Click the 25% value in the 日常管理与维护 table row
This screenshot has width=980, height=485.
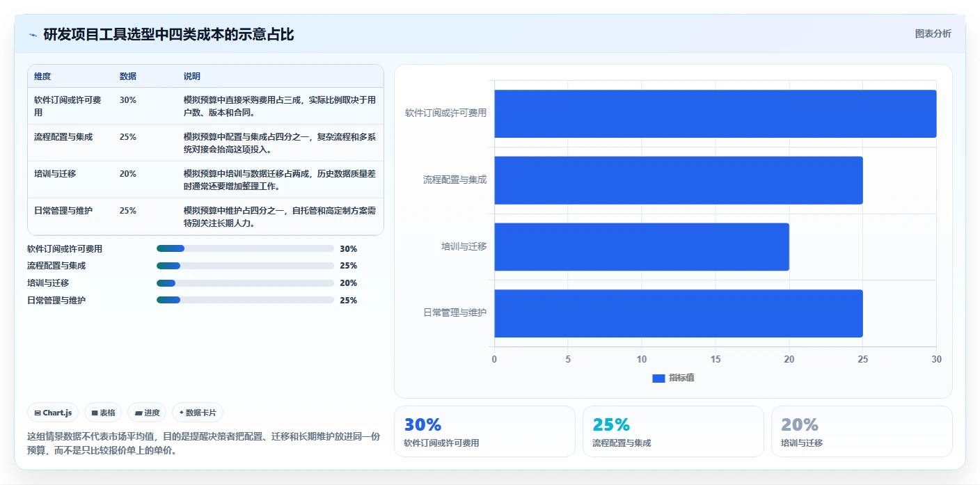[x=128, y=211]
